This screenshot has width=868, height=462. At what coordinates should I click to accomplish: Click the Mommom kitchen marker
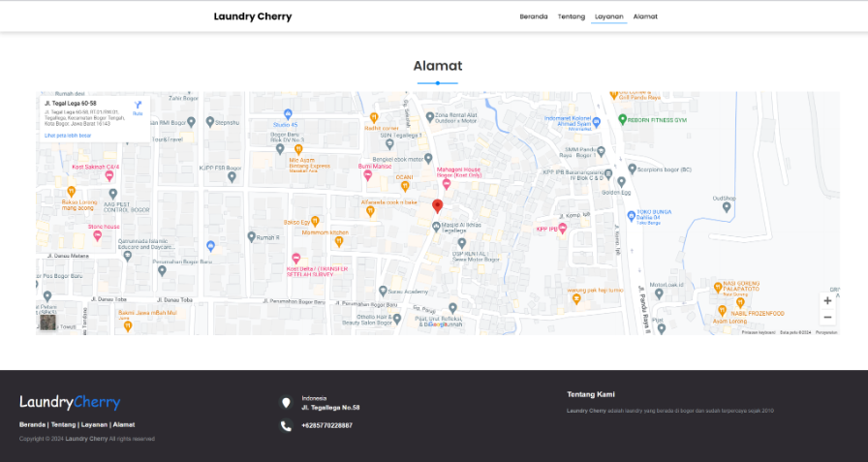tap(339, 241)
